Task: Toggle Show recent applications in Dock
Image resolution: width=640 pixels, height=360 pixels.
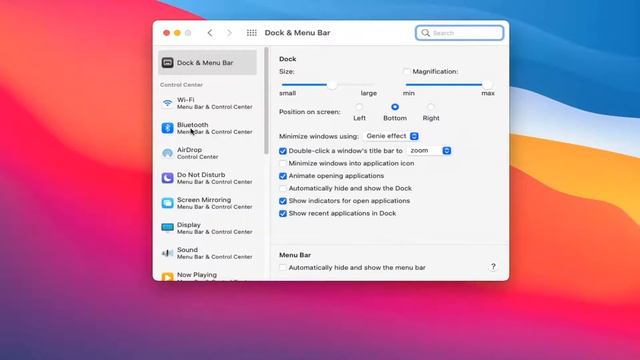Action: pyautogui.click(x=283, y=213)
